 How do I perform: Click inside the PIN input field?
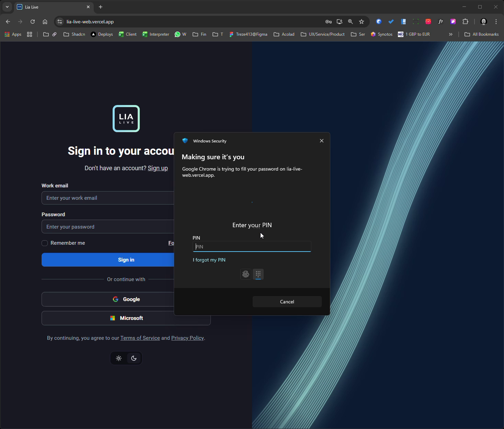click(x=252, y=246)
